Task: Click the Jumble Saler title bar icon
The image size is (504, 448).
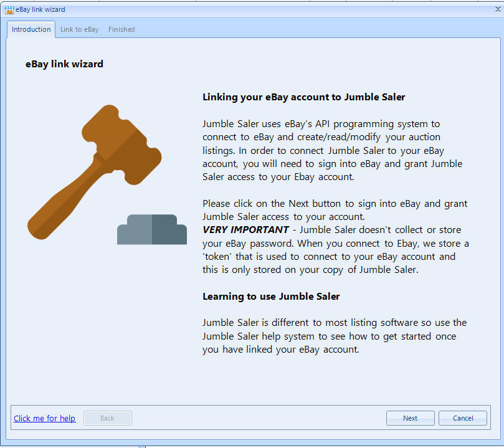Action: coord(9,10)
